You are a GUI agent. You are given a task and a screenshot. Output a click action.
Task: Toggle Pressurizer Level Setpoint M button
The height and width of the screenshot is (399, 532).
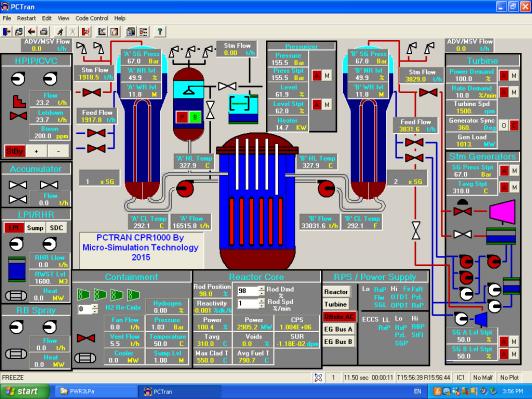327,104
